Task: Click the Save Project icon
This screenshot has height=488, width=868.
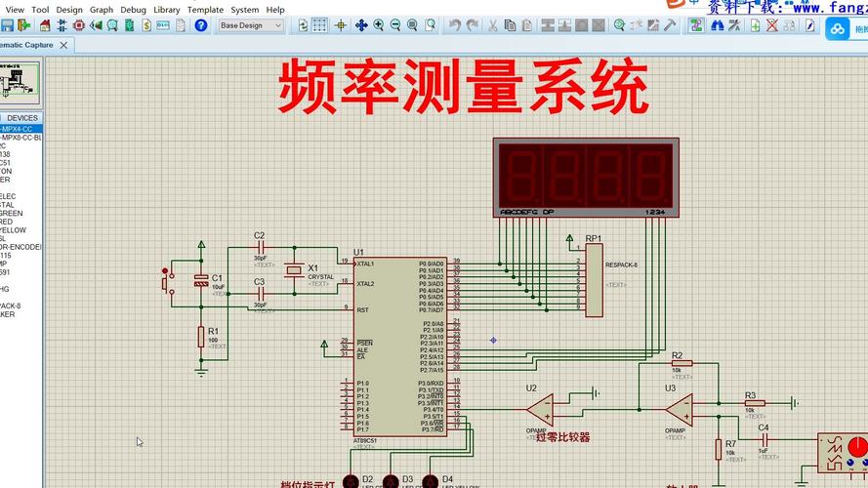Action: click(7, 25)
